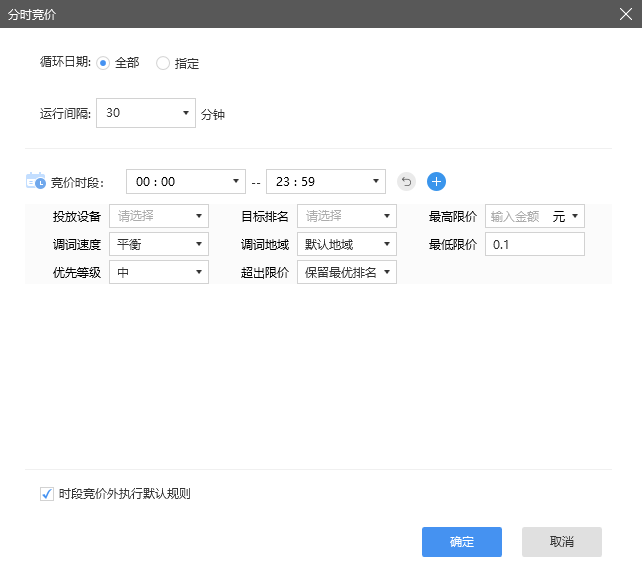This screenshot has height=577, width=642.
Task: Open the 超出限价 dropdown showing 保留最优排名
Action: click(347, 272)
